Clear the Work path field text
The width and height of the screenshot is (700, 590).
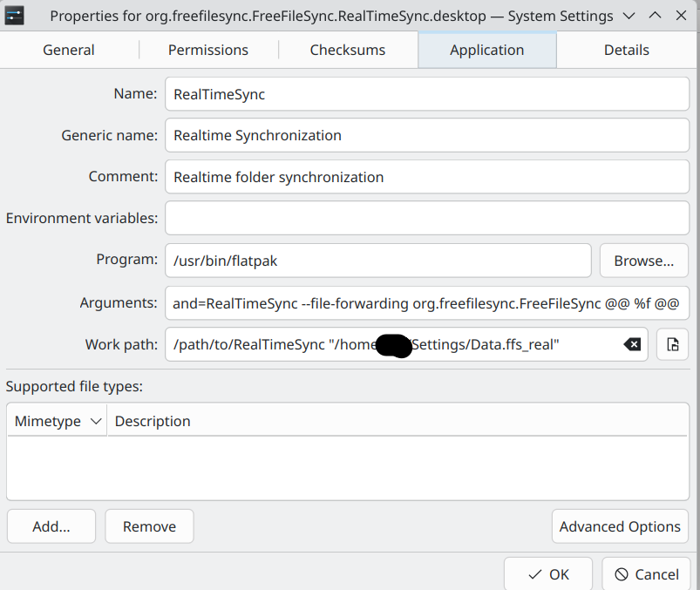coord(632,344)
